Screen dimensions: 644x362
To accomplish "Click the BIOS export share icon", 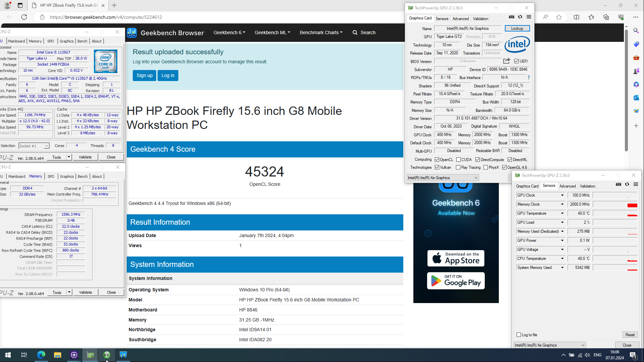I will click(x=507, y=61).
